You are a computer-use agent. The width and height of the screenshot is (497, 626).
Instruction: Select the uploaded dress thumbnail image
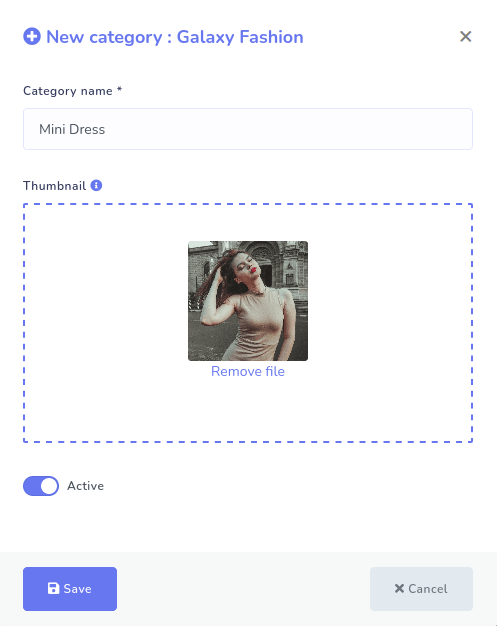tap(248, 301)
